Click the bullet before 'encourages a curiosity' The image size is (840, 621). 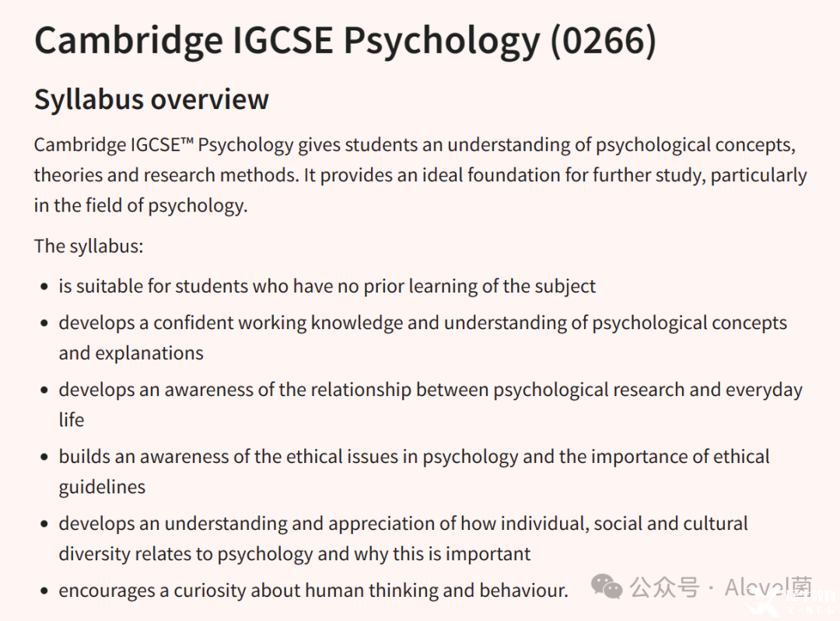pyautogui.click(x=44, y=591)
